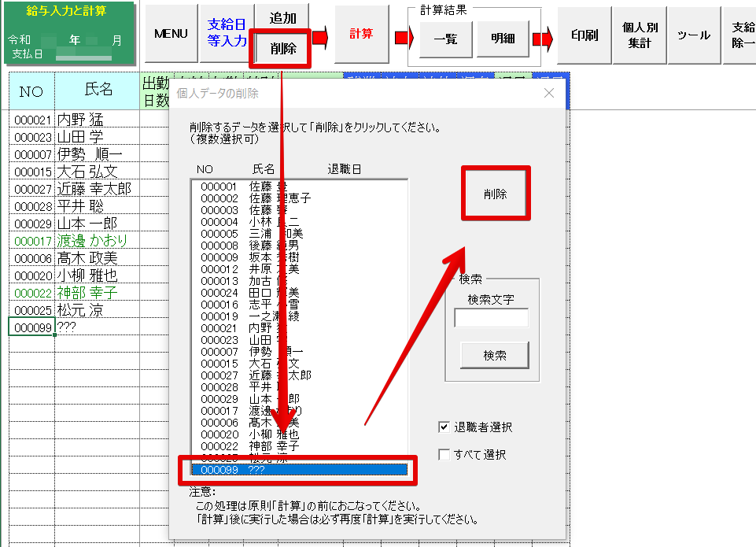Screen dimensions: 756x547
Task: Click the 氏名 column header cell
Action: click(98, 91)
